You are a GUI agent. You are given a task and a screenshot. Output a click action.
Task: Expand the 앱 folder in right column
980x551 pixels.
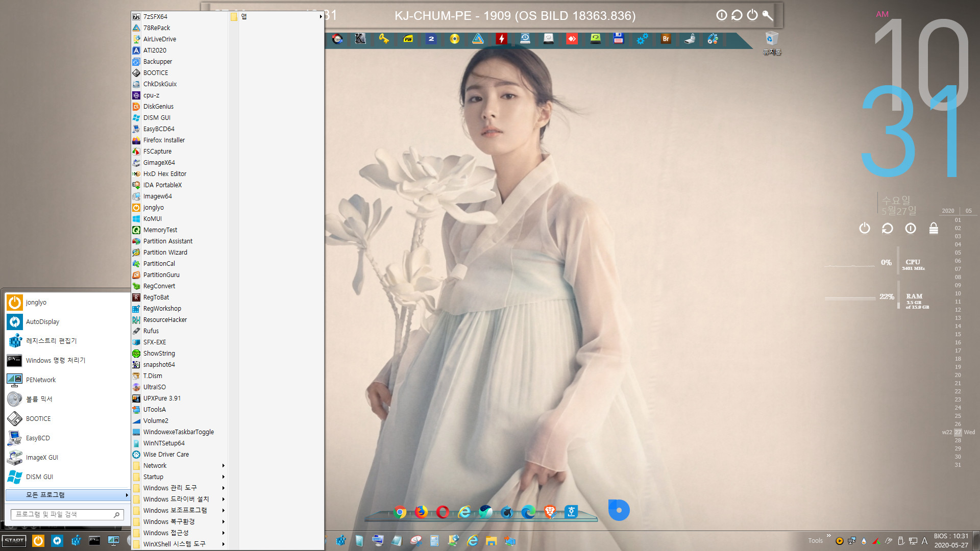(276, 16)
